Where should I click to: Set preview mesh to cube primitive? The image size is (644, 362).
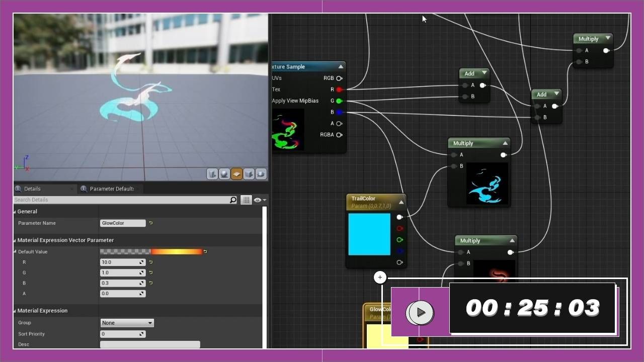249,174
